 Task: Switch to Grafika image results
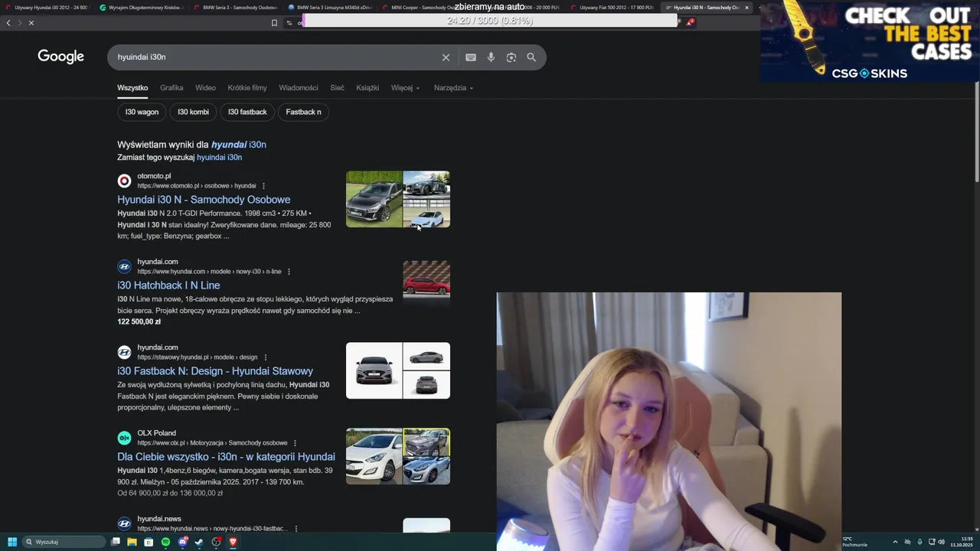(x=171, y=88)
